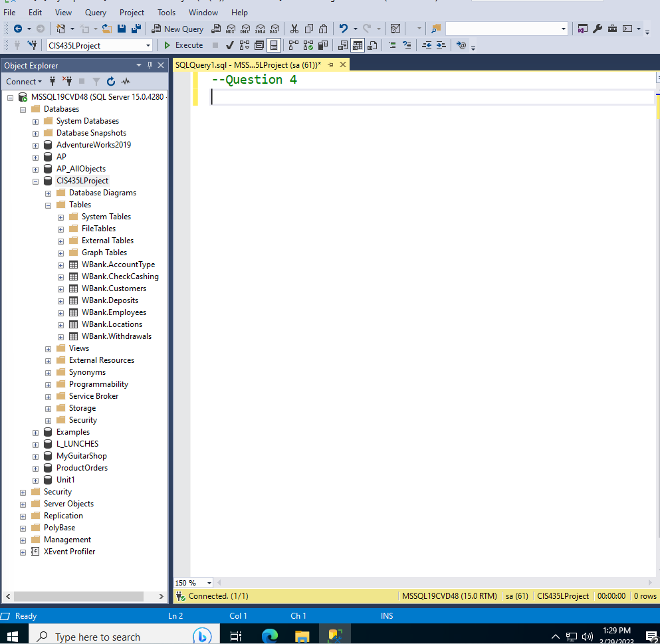Screen dimensions: 660x644
Task: Click the parse checkmark icon
Action: [230, 45]
